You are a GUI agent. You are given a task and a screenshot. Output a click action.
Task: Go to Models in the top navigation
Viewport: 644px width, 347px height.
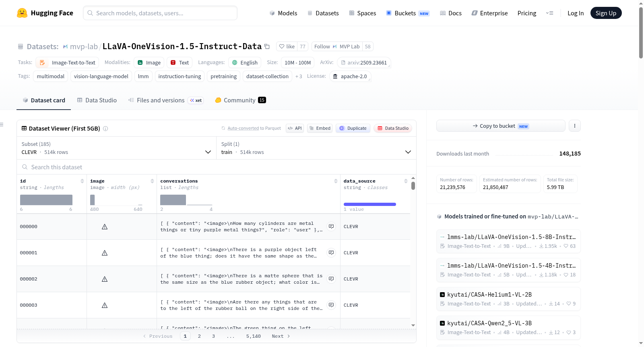tap(283, 13)
